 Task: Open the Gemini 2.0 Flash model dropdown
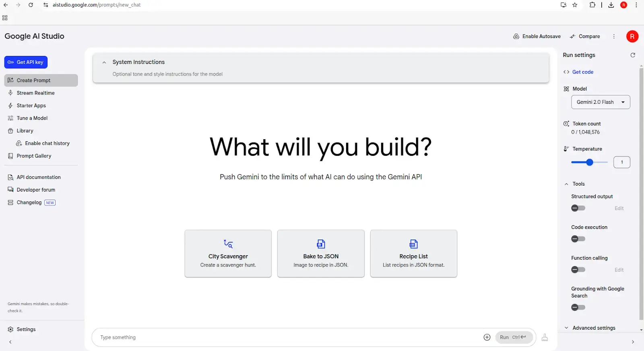click(601, 102)
